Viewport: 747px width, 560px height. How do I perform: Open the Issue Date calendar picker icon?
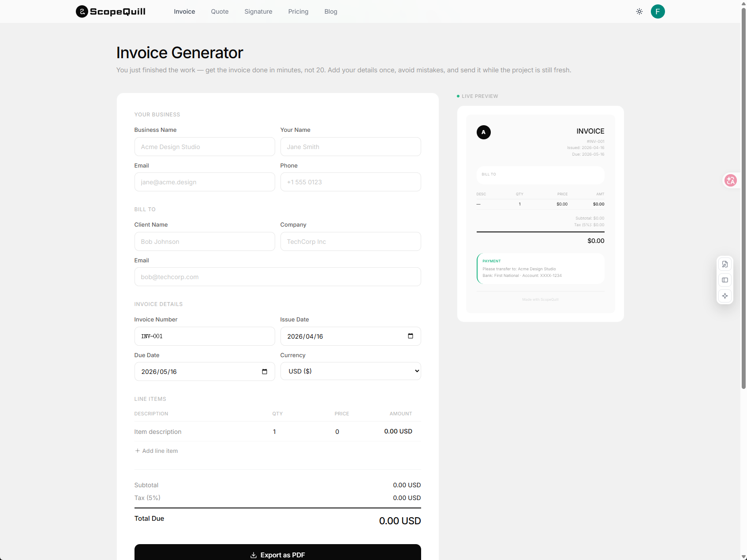[411, 336]
